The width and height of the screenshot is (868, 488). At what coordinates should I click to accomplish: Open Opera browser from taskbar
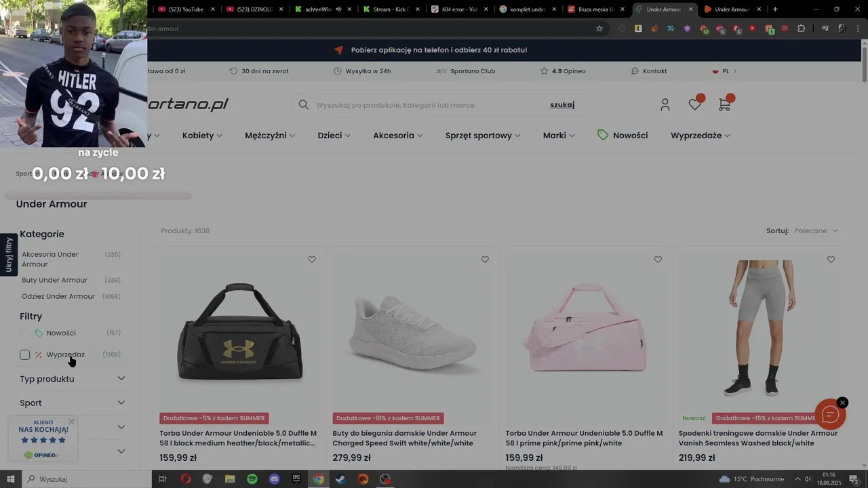(x=186, y=479)
